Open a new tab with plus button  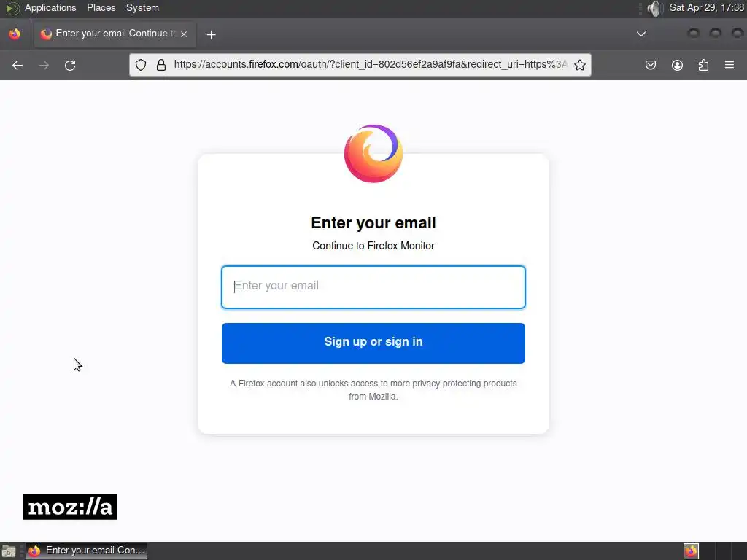tap(211, 34)
